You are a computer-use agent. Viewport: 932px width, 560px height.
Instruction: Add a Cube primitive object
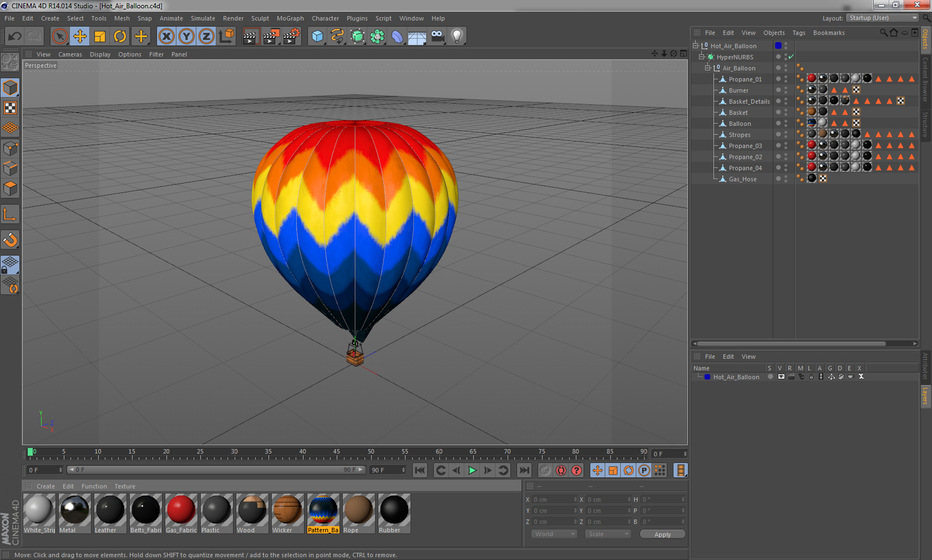tap(317, 37)
